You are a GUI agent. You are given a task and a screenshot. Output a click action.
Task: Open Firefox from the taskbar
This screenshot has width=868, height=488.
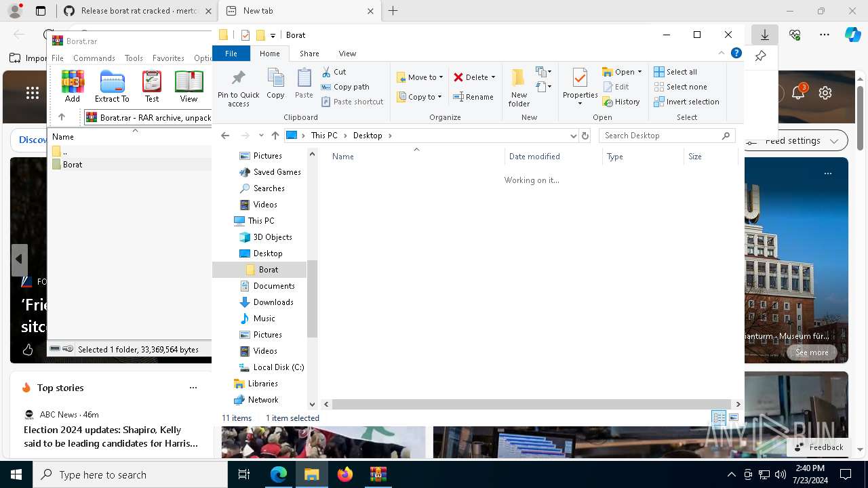point(345,474)
